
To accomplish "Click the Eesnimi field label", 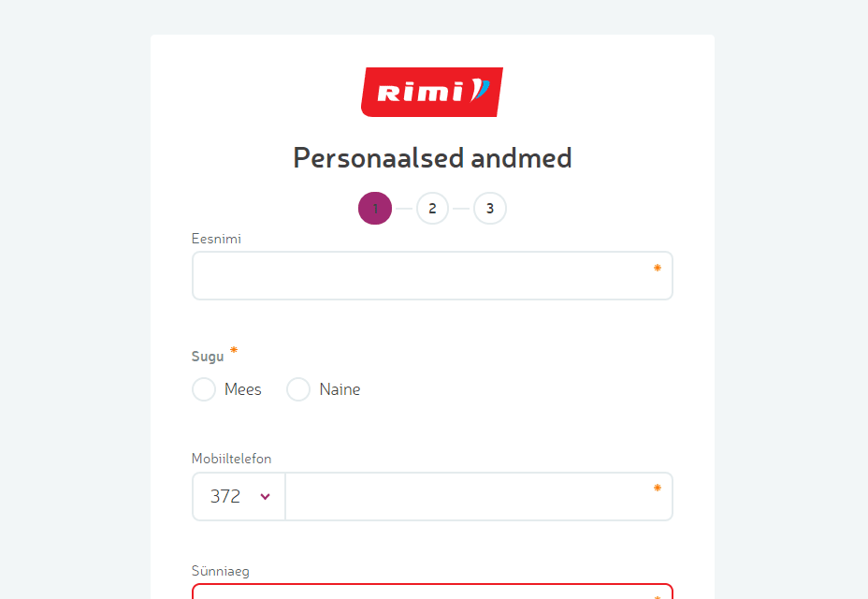I will 217,239.
